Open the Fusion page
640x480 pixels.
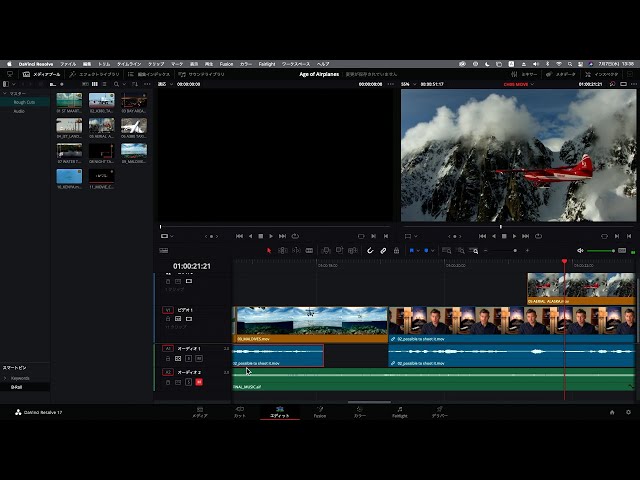pos(319,411)
